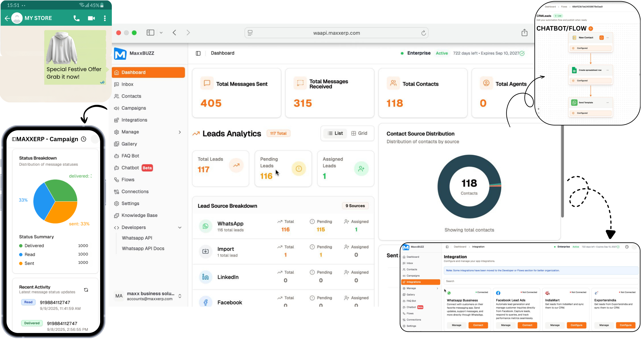
Task: Open the three-dot chat options menu
Action: click(105, 18)
